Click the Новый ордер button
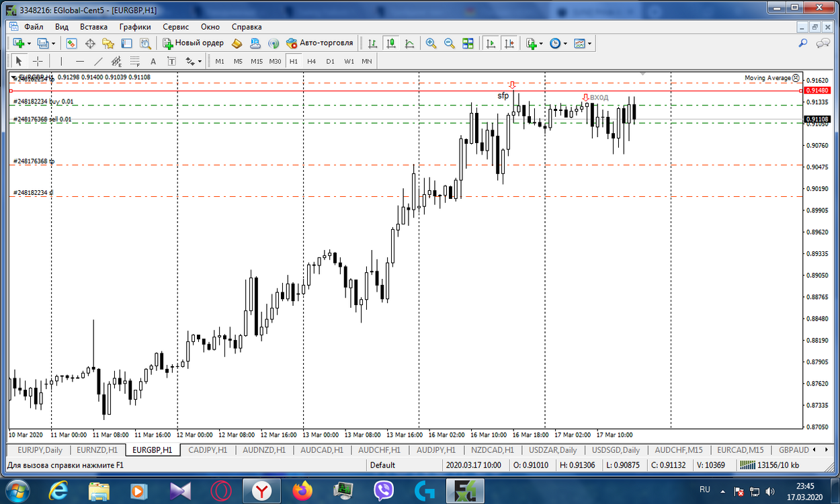840x504 pixels. click(x=194, y=43)
